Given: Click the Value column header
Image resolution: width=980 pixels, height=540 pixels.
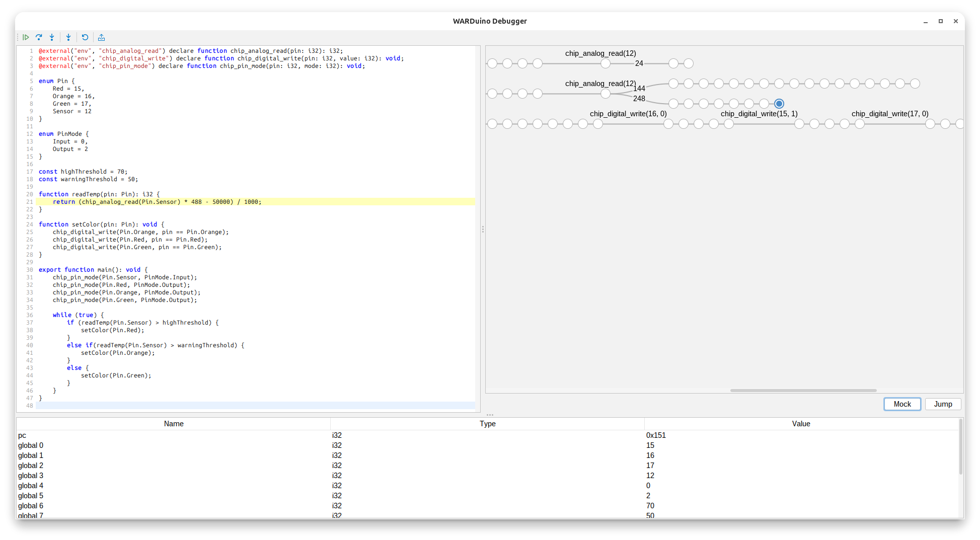Looking at the screenshot, I should click(x=801, y=424).
